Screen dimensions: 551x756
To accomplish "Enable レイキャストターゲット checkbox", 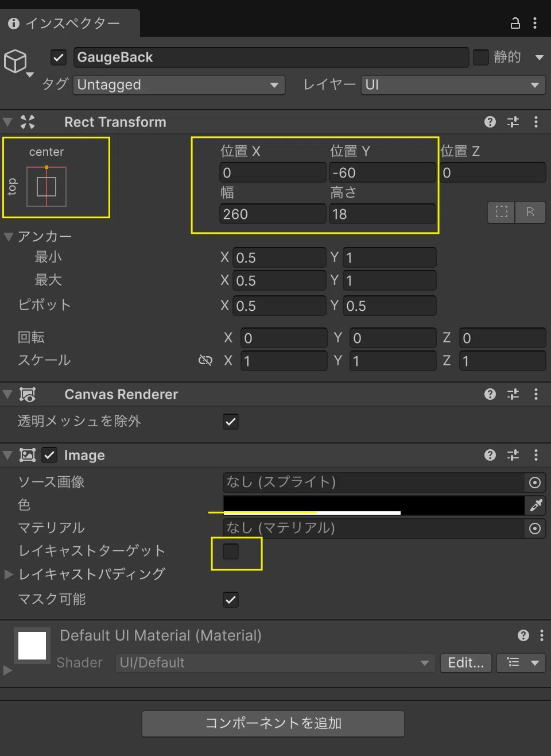I will [231, 551].
